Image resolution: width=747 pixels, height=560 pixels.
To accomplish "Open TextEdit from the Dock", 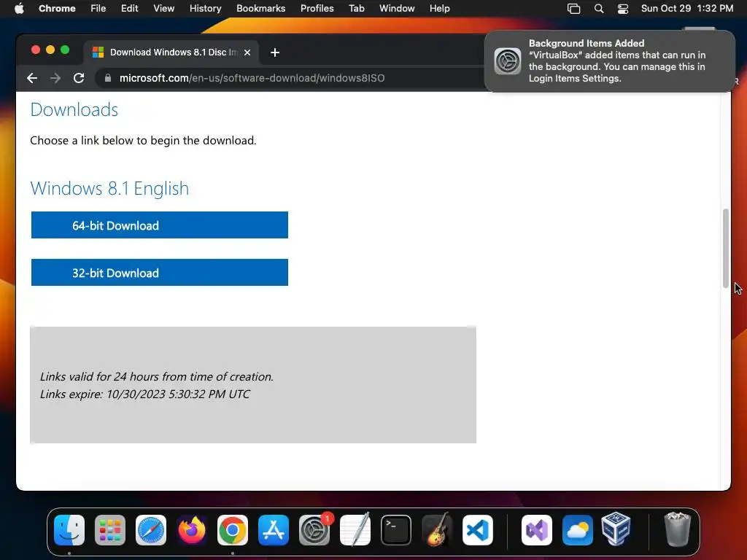I will click(355, 530).
